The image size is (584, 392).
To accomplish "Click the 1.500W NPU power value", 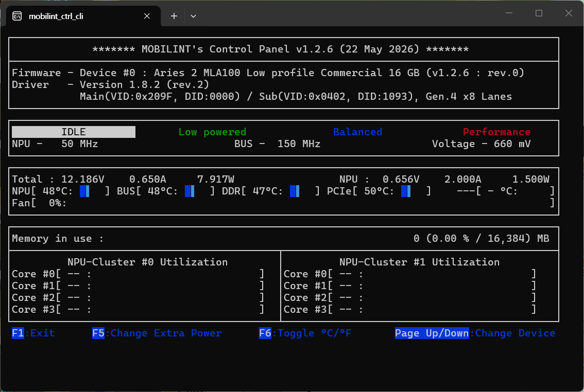I will (531, 179).
